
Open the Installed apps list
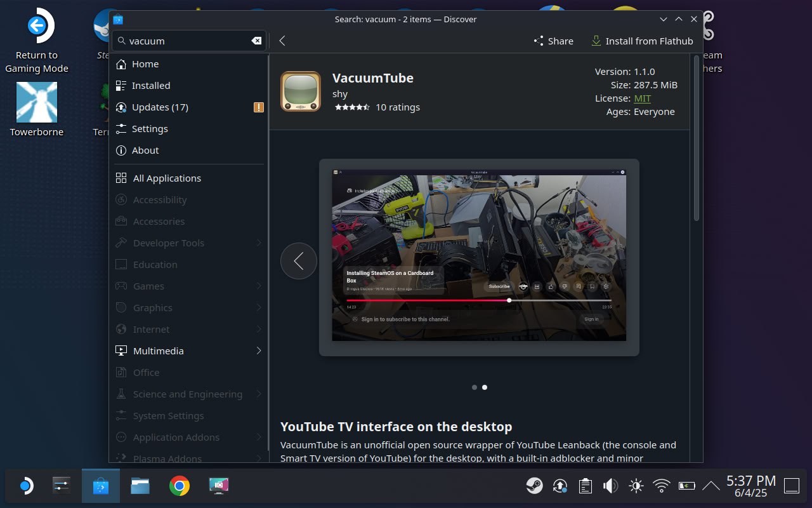(x=189, y=86)
